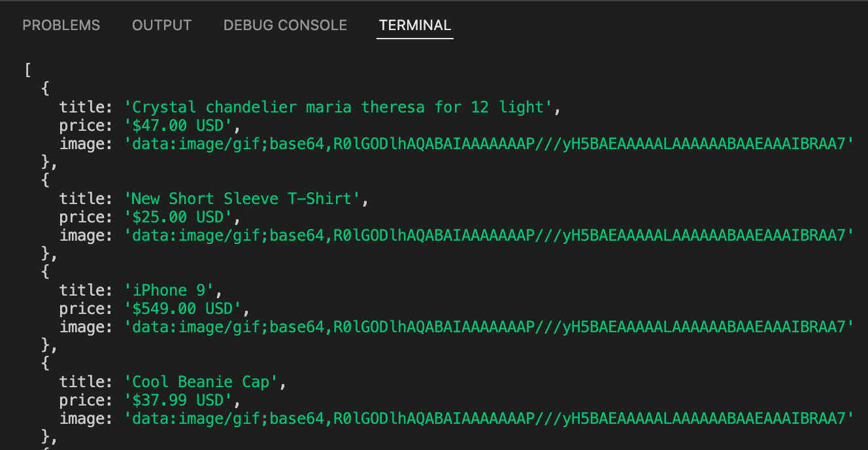Click the 'Cool Beanie Cap' title text

tap(201, 382)
